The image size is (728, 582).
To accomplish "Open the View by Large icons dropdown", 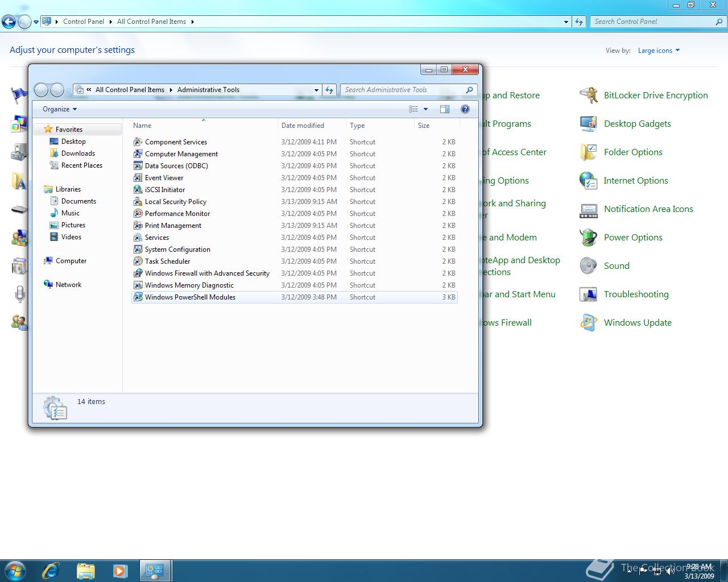I will [659, 51].
